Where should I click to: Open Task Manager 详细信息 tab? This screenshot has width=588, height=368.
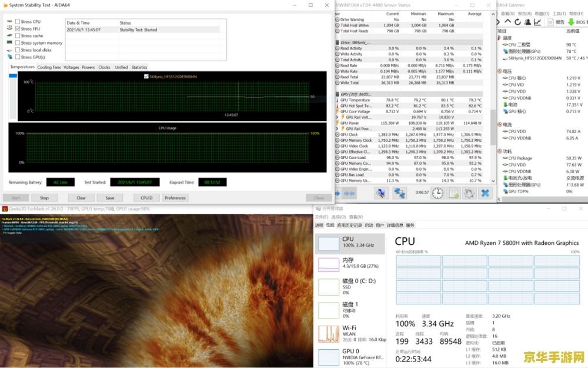[395, 226]
